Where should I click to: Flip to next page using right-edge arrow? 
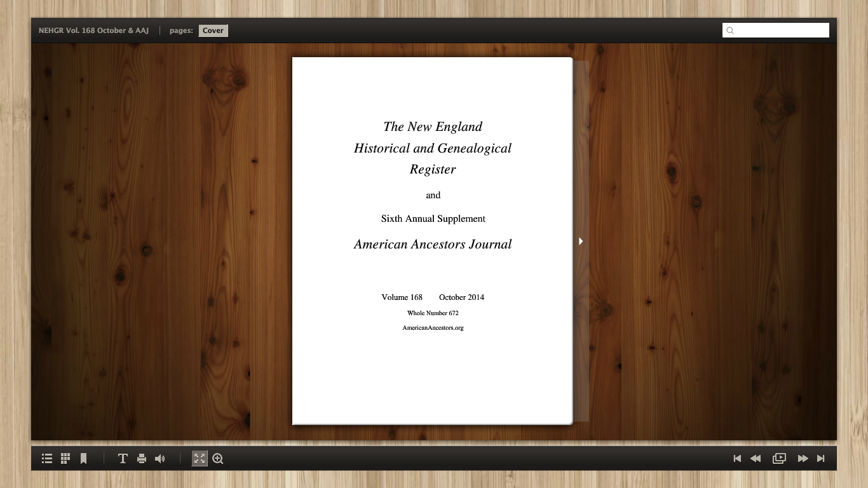pos(581,241)
